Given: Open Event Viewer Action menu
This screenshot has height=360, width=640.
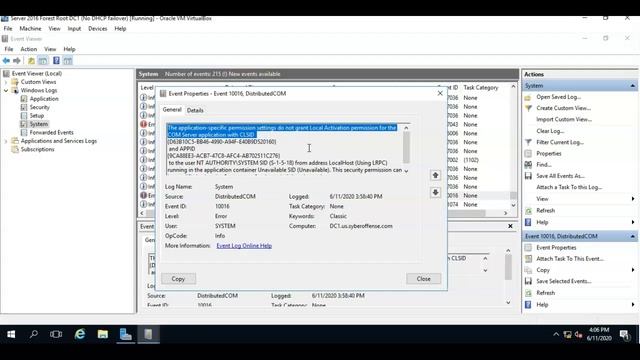Looking at the screenshot, I should point(29,49).
